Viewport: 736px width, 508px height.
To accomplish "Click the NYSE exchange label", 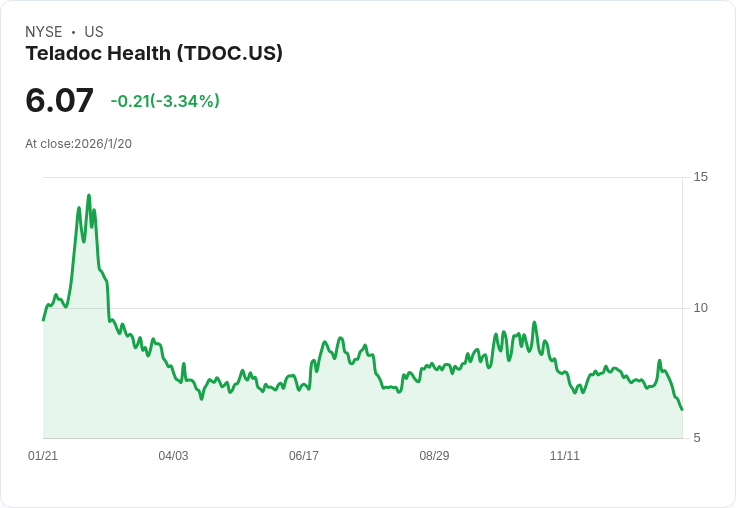I will (44, 32).
